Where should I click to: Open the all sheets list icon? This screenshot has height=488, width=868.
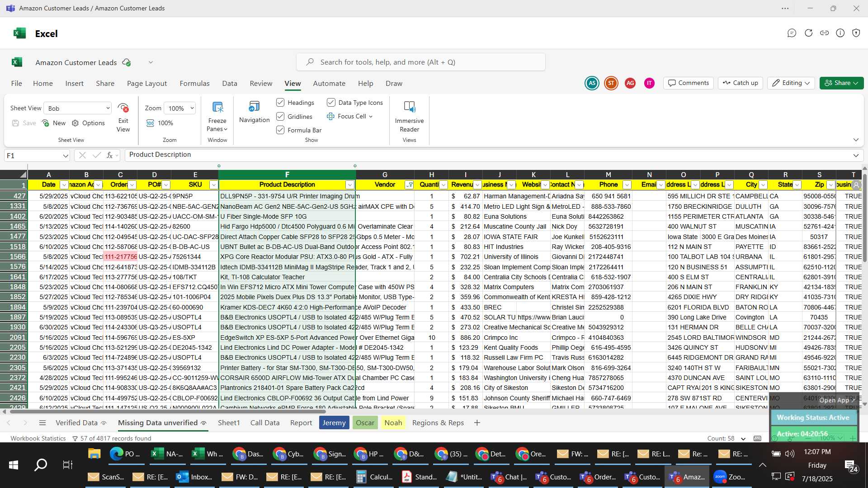click(x=42, y=423)
